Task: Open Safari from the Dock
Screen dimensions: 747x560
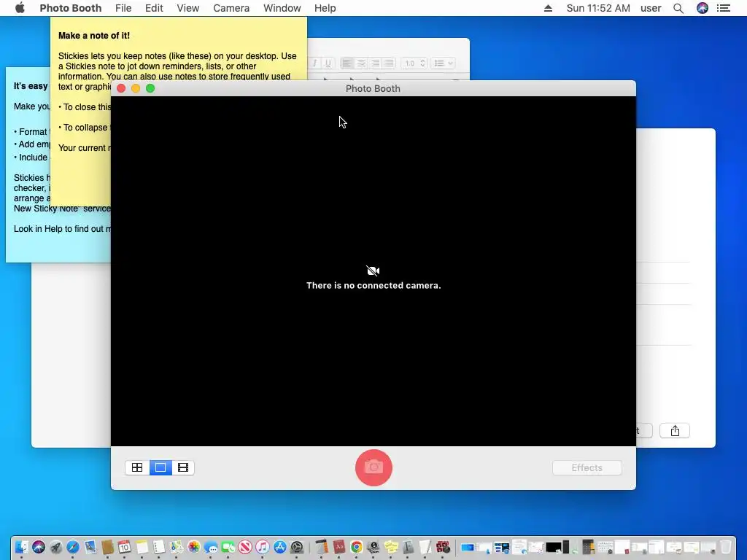Action: 73,547
